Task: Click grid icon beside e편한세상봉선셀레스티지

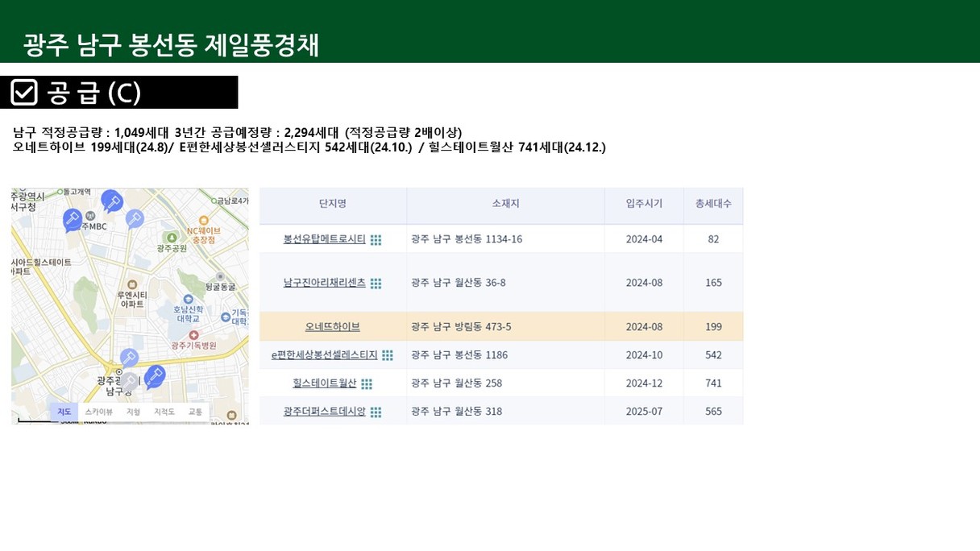Action: point(388,355)
